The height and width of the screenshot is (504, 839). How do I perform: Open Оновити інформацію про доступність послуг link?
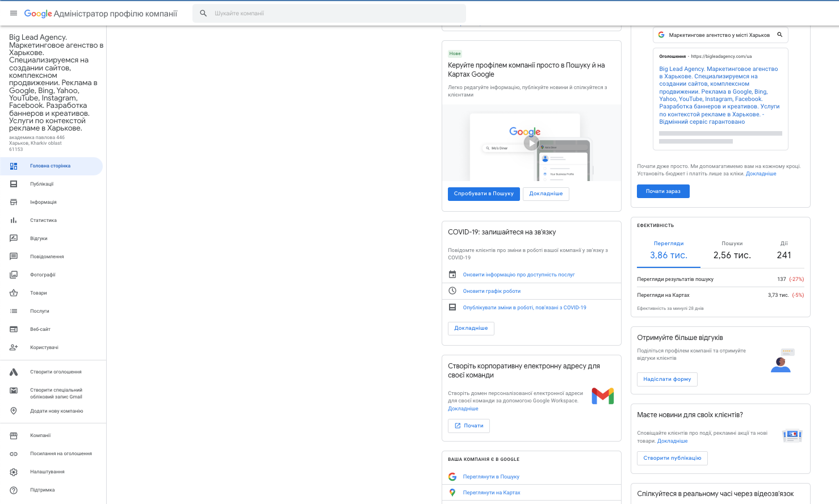pos(519,275)
